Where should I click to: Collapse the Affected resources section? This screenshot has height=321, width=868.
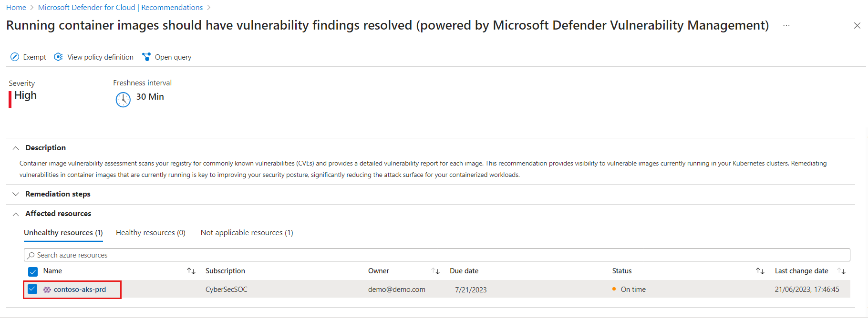[16, 214]
